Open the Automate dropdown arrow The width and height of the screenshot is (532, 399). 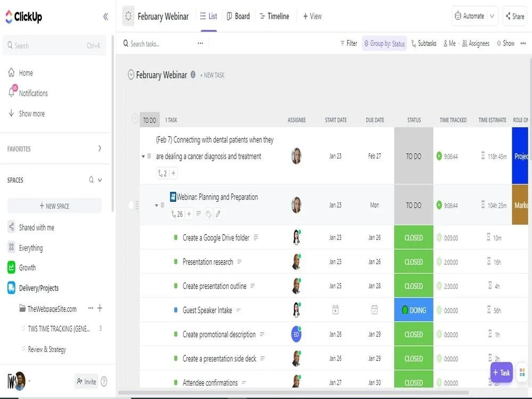pyautogui.click(x=492, y=16)
